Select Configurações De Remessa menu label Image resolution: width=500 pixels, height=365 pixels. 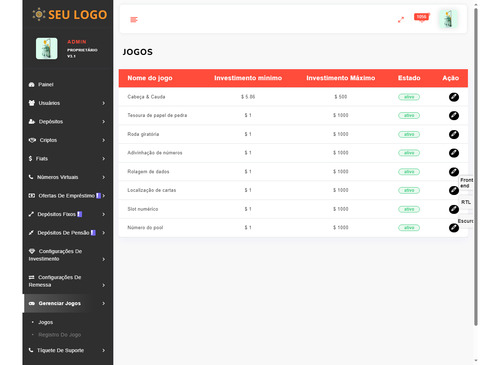[x=55, y=281]
